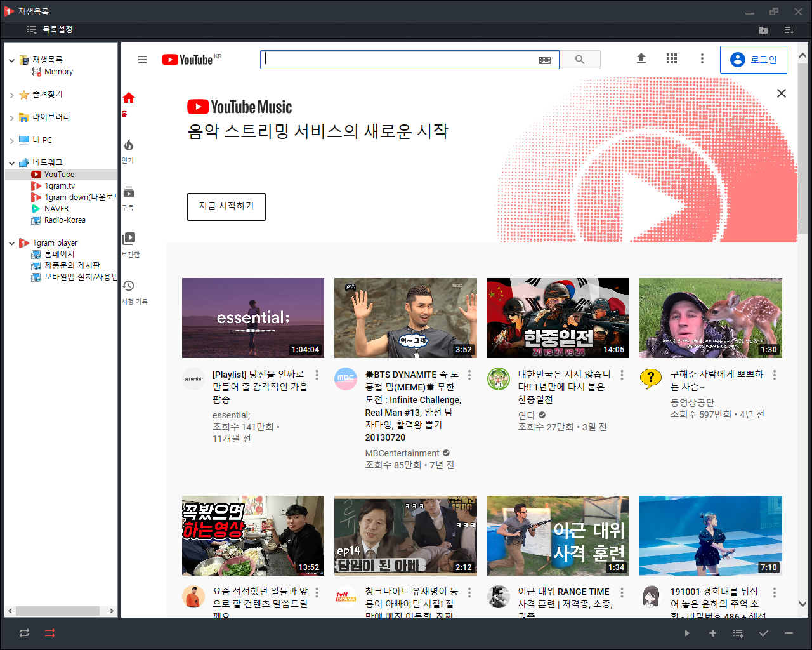Select YouTube in the network tree
Screen dimensions: 812x650
pyautogui.click(x=59, y=175)
